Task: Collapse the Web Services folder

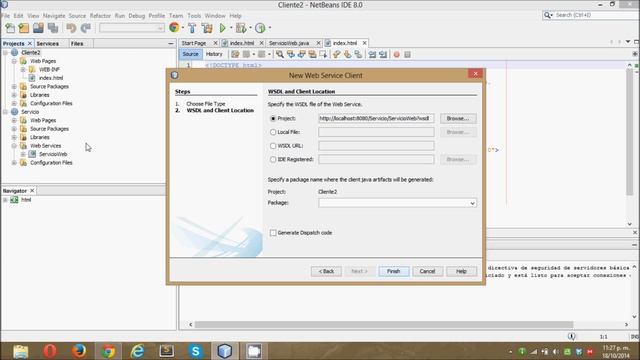Action: point(14,146)
